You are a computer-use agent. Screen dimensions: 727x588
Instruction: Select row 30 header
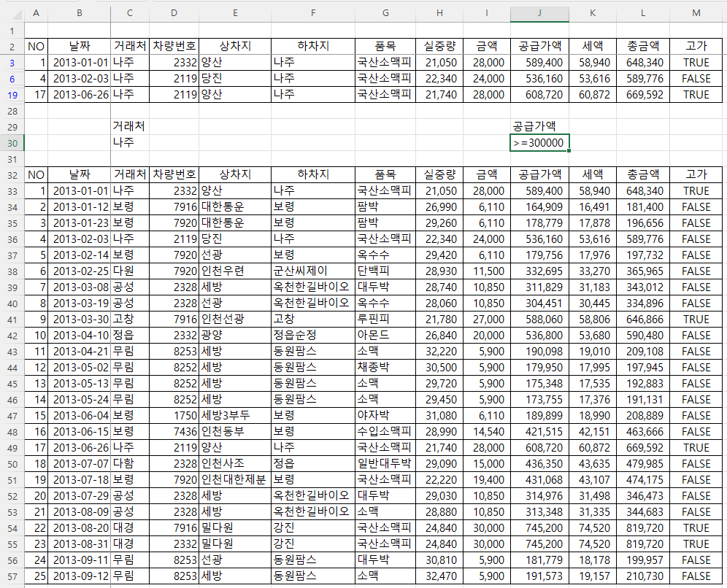pos(12,143)
